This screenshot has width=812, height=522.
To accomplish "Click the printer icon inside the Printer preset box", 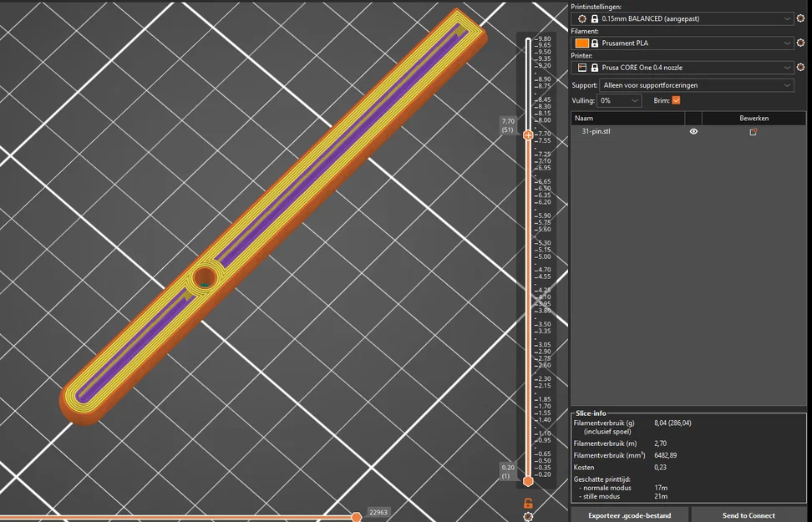I will (582, 68).
